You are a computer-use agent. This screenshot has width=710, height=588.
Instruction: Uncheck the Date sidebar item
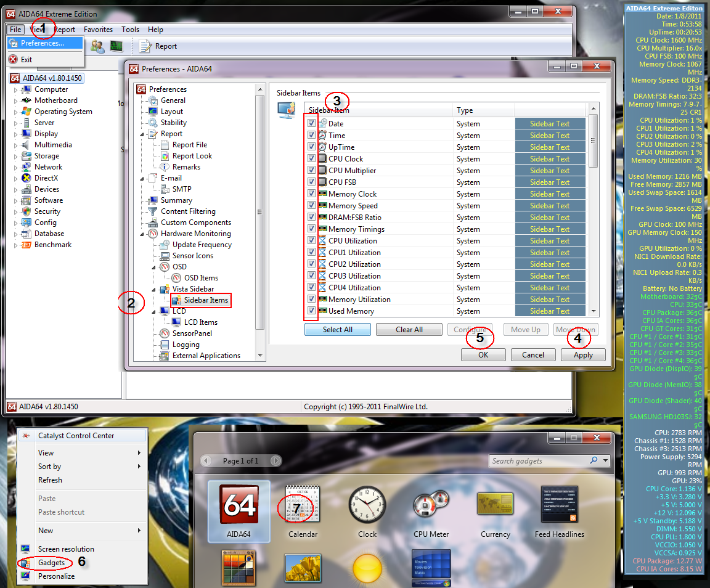pos(312,123)
